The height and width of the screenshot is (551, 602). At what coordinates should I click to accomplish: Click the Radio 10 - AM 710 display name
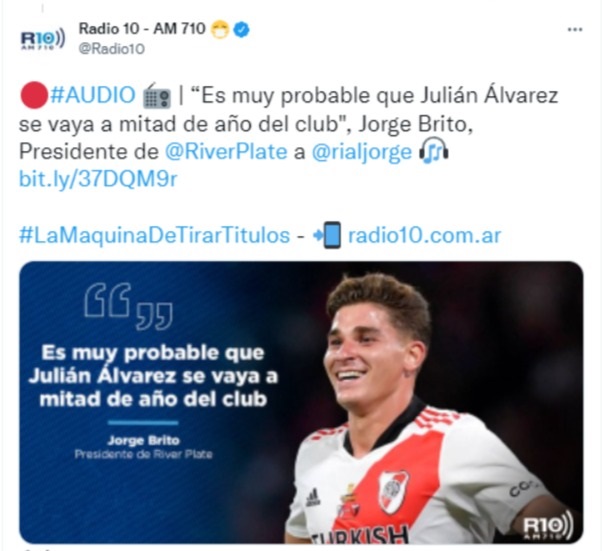coord(142,28)
